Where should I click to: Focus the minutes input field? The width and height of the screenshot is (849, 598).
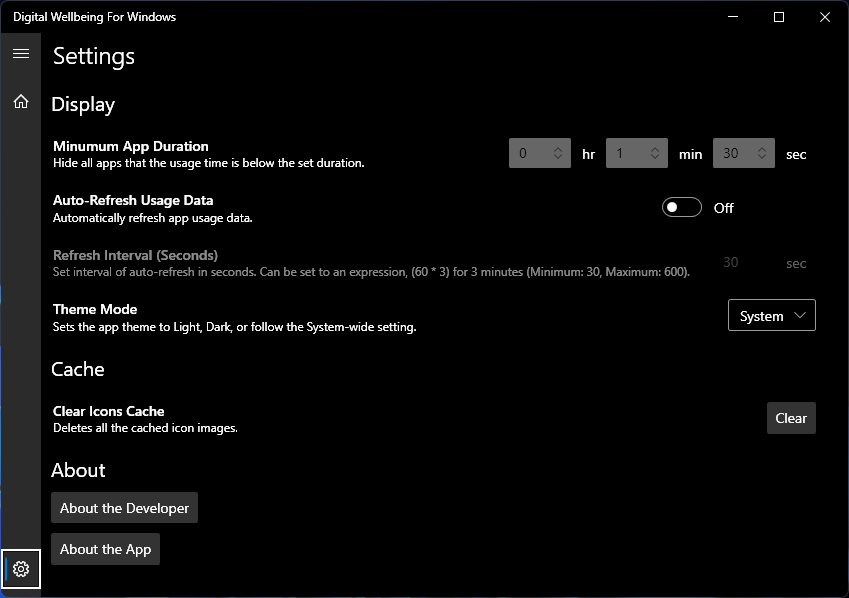click(x=625, y=153)
